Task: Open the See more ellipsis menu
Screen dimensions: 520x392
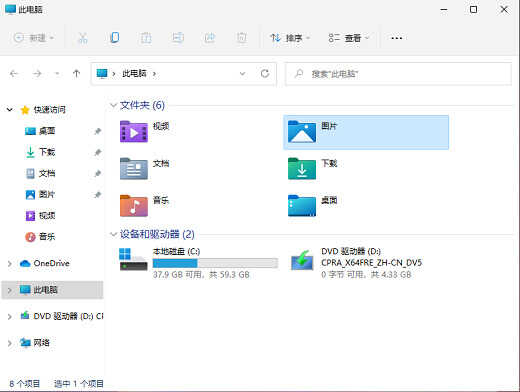Action: 397,38
